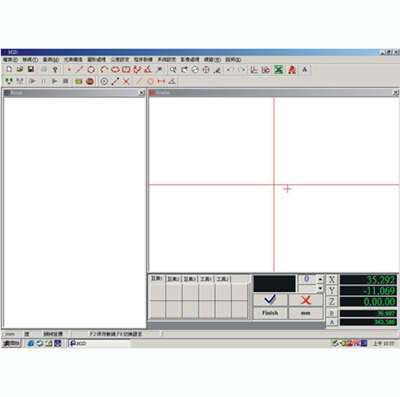Click the Finish button
The width and height of the screenshot is (400, 397).
[x=270, y=313]
